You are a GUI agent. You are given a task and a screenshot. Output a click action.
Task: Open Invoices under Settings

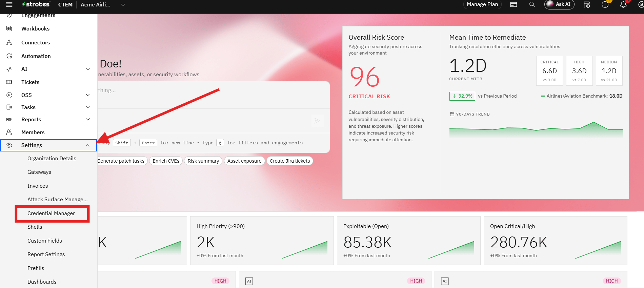38,186
